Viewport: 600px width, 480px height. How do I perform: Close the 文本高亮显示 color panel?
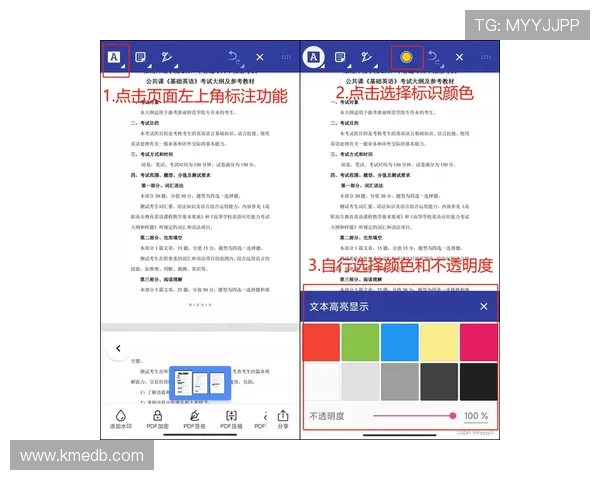point(484,306)
